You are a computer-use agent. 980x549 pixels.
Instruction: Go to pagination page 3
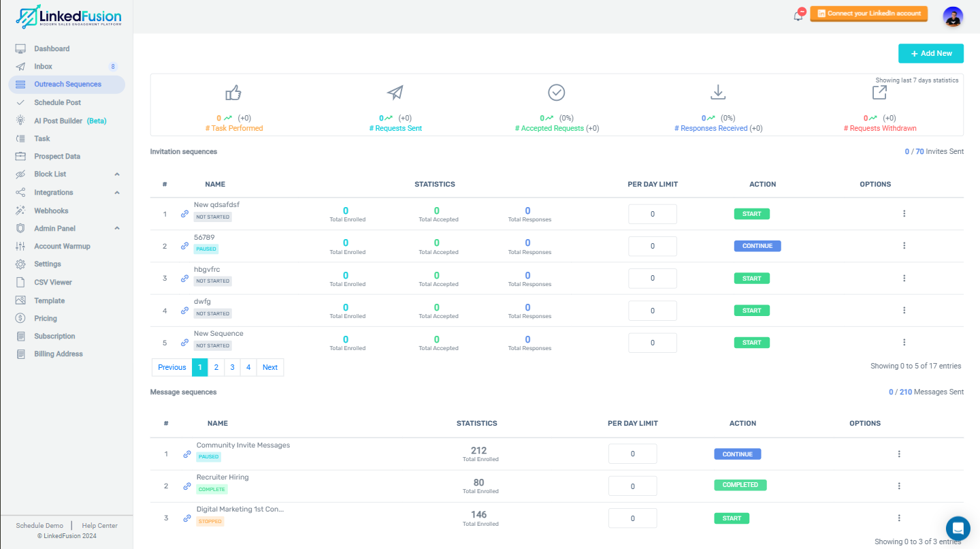coord(232,367)
